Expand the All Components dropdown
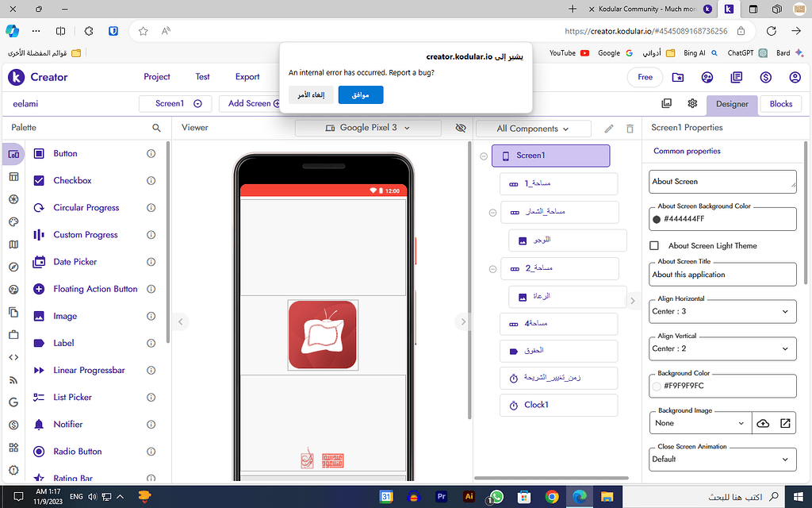 pyautogui.click(x=533, y=129)
